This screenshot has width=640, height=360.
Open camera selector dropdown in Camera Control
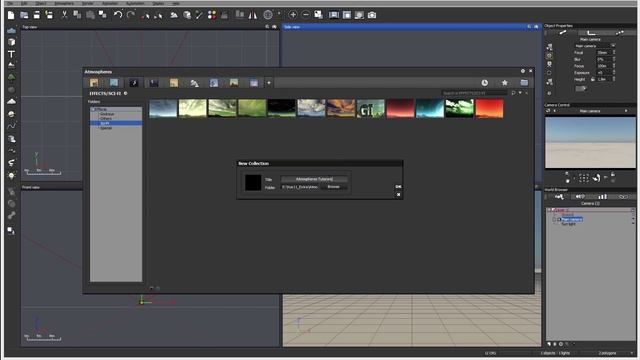tap(626, 111)
